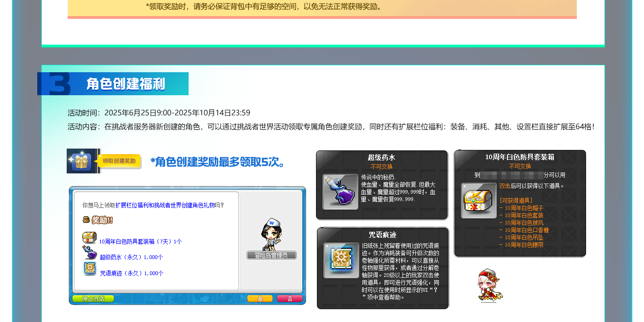Click 10周年白色披风 in item list
The height and width of the screenshot is (322, 644).
click(x=524, y=223)
